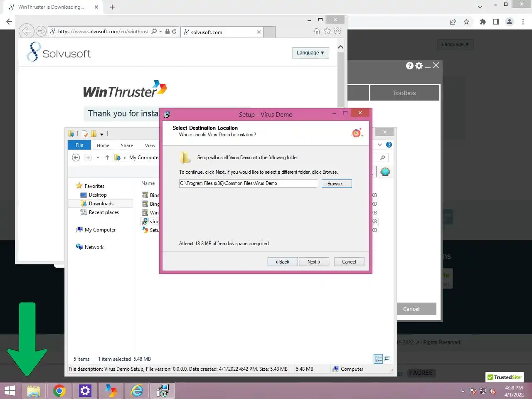Open the File tab in Explorer
Screen dimensions: 532x399
point(79,145)
